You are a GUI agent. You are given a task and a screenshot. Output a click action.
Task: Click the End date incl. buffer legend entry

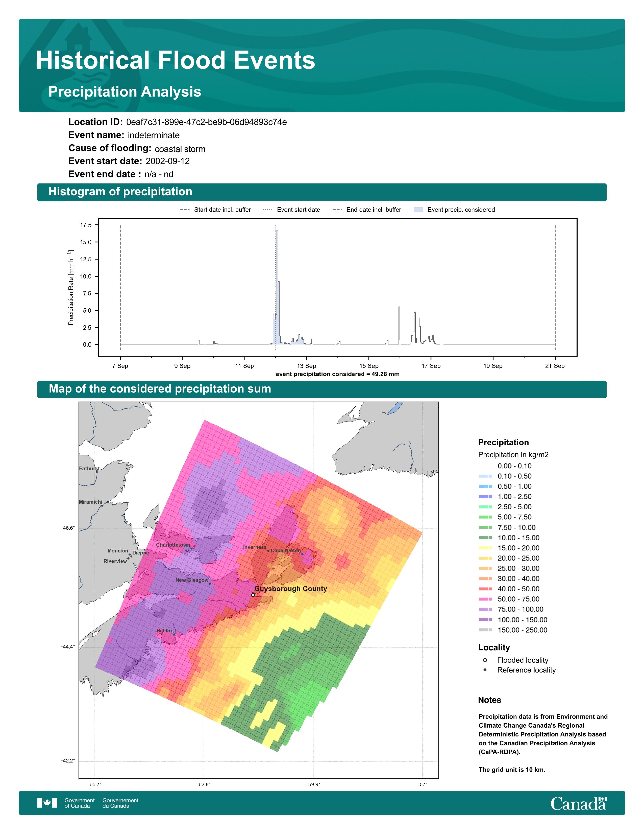tap(367, 210)
